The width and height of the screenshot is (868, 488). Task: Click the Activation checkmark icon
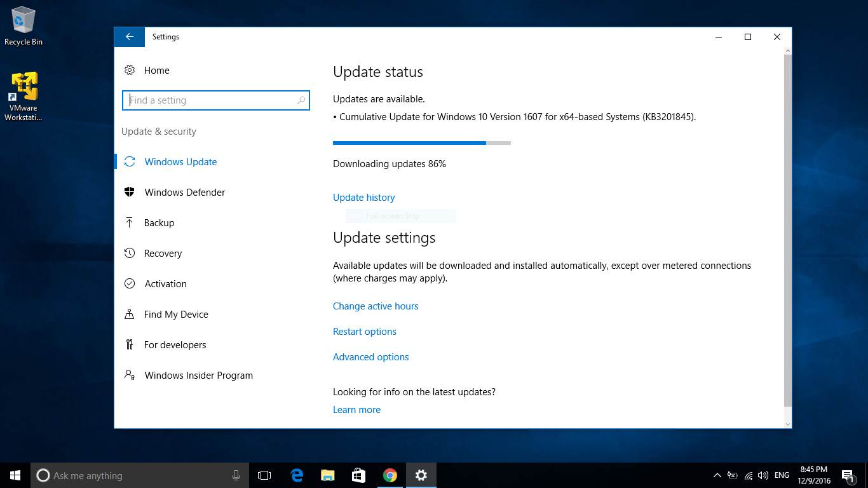[x=130, y=283]
